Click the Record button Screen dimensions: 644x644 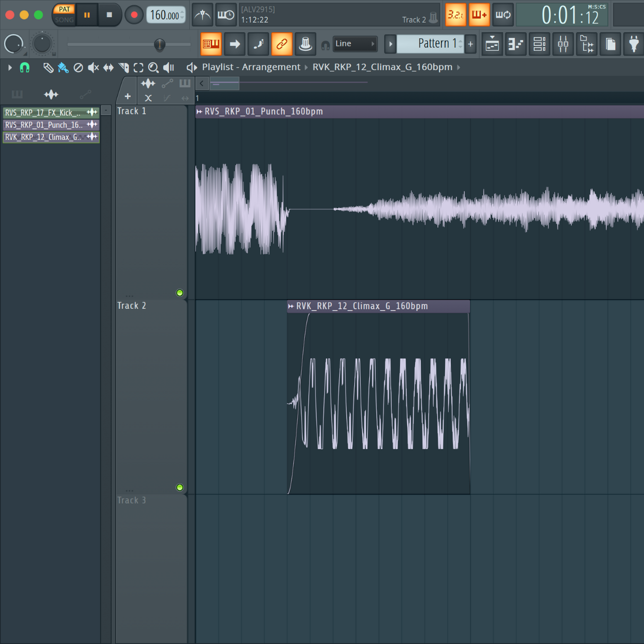tap(134, 15)
